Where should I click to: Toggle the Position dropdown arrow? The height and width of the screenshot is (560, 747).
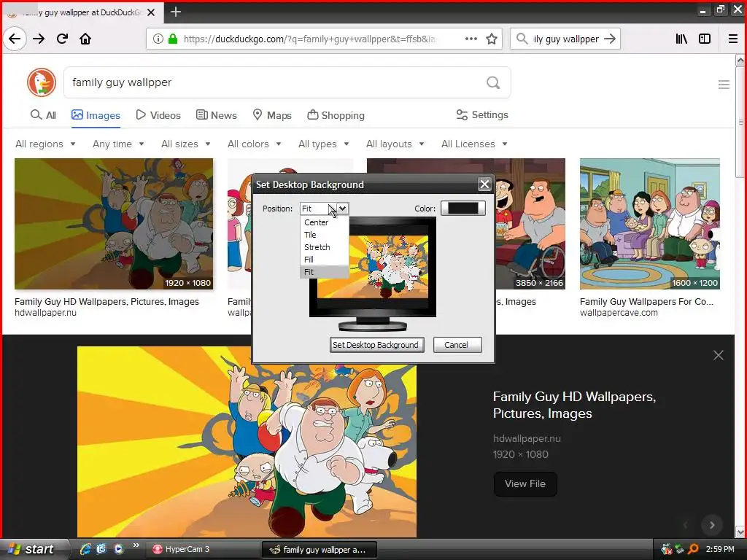(x=343, y=209)
